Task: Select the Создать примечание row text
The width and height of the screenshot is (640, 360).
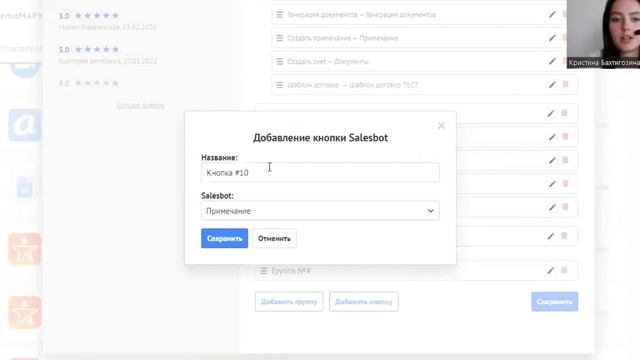Action: [x=343, y=38]
